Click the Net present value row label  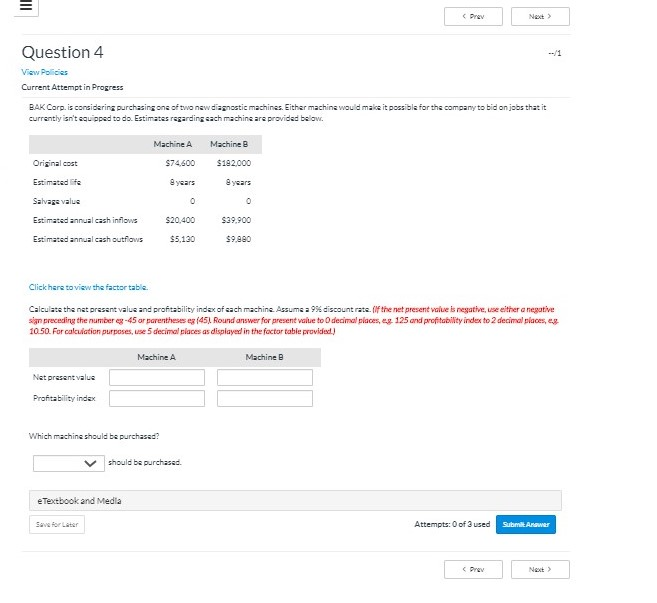pyautogui.click(x=64, y=377)
